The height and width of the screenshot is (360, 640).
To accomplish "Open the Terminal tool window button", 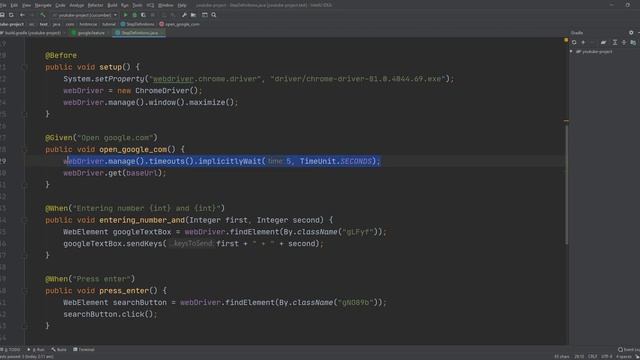I will coord(84,350).
